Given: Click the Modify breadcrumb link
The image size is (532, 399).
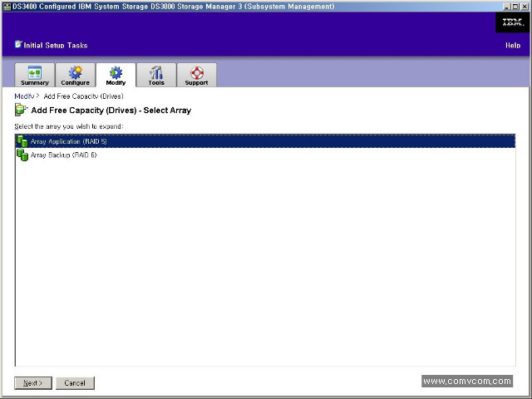Looking at the screenshot, I should [24, 96].
